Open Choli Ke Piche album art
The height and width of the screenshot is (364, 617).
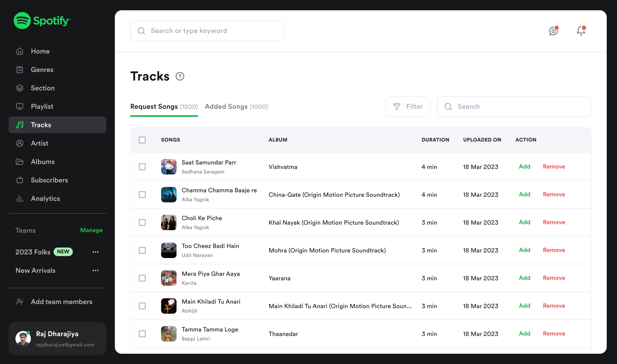[169, 222]
